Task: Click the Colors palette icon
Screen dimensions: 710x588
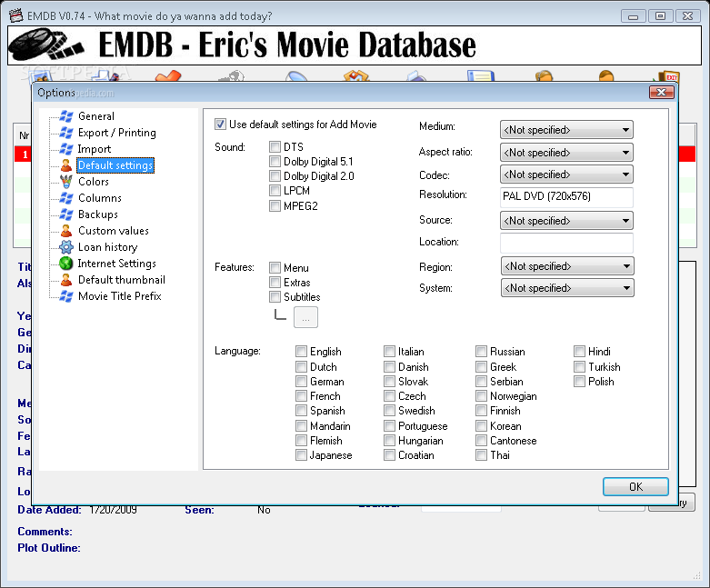Action: [x=66, y=182]
